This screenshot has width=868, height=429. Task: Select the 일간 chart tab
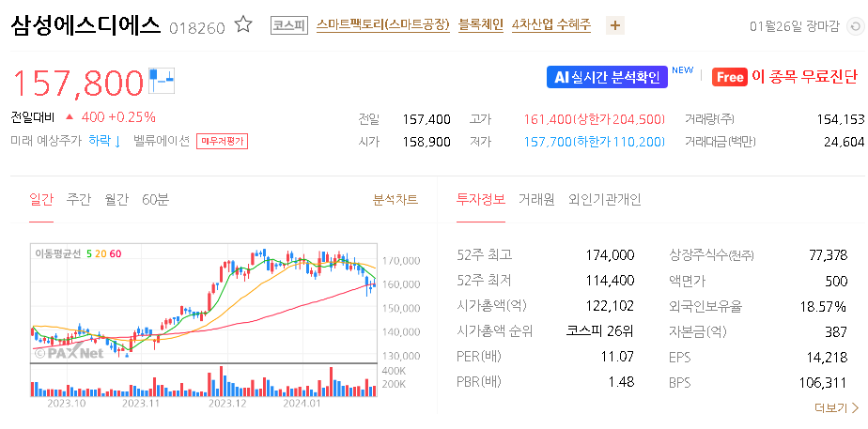(41, 200)
